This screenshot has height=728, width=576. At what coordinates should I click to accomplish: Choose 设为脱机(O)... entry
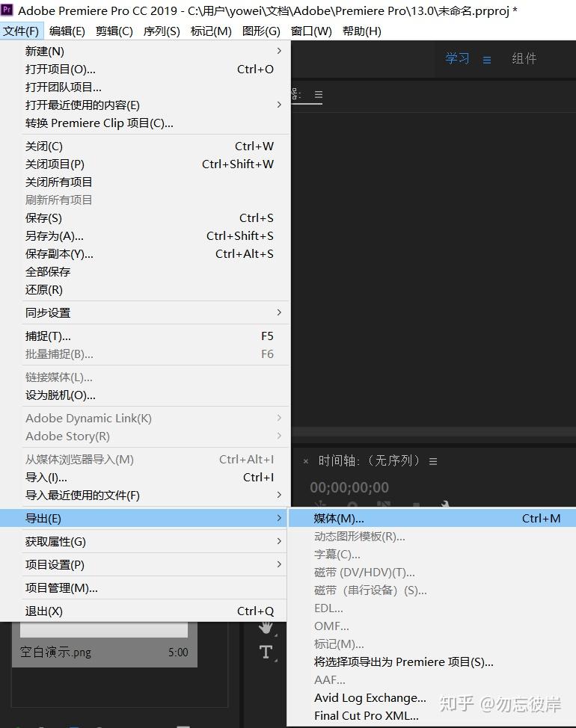pyautogui.click(x=145, y=395)
